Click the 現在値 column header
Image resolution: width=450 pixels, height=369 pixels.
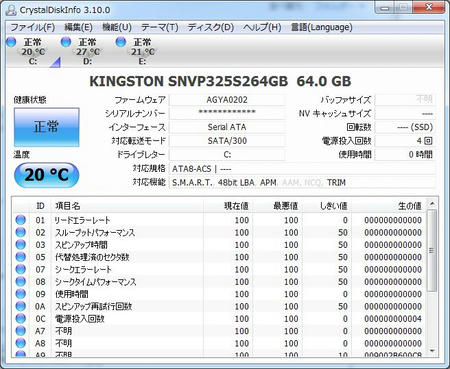[228, 206]
